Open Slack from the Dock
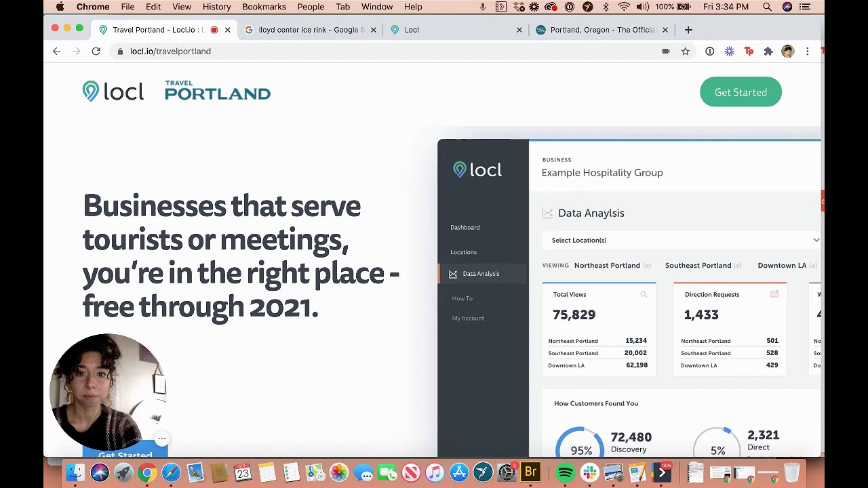868x488 pixels. click(589, 472)
